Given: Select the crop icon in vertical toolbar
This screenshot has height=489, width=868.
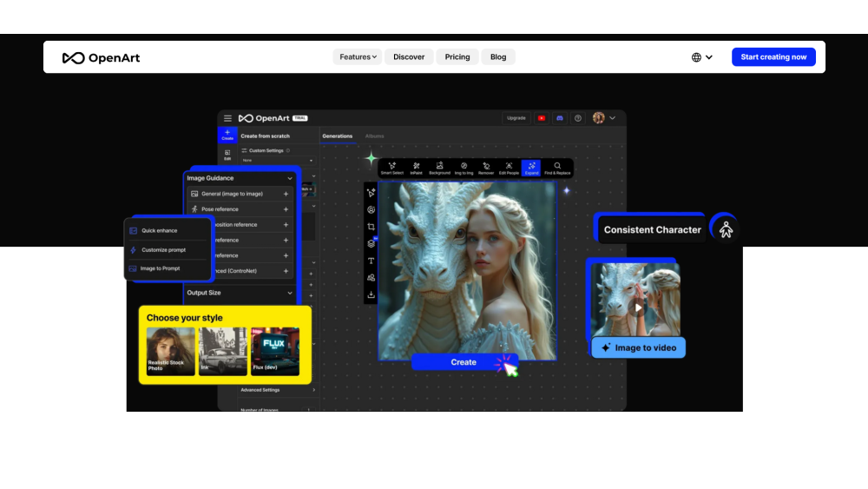Looking at the screenshot, I should (371, 227).
